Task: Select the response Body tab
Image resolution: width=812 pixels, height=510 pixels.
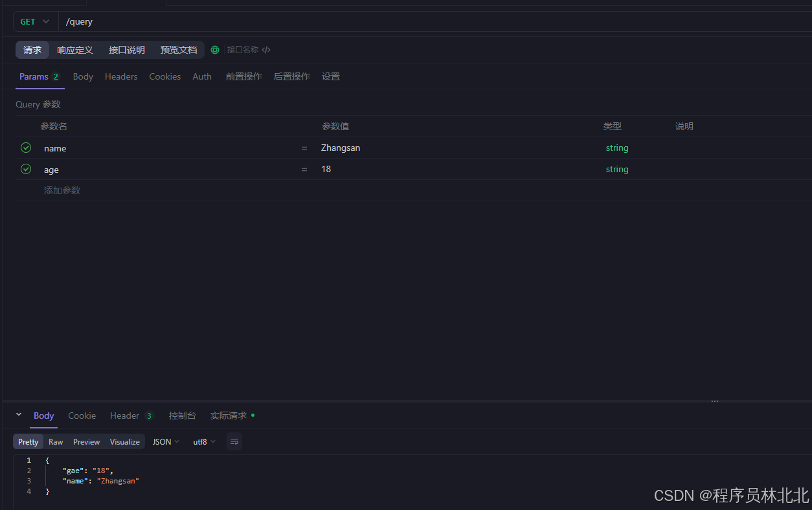Action: click(43, 416)
